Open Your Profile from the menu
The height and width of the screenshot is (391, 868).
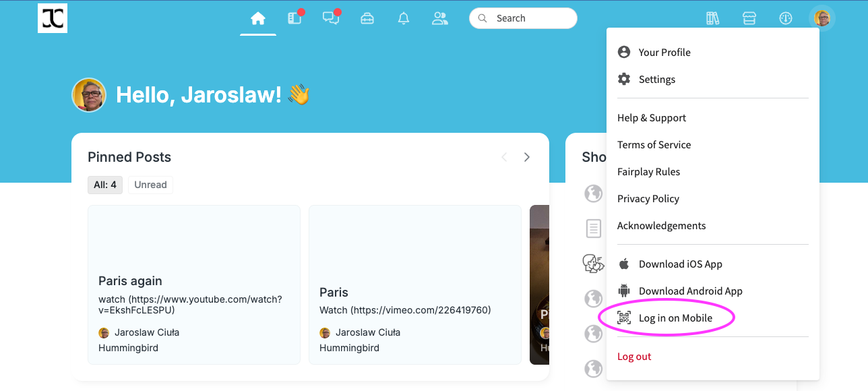pos(664,53)
